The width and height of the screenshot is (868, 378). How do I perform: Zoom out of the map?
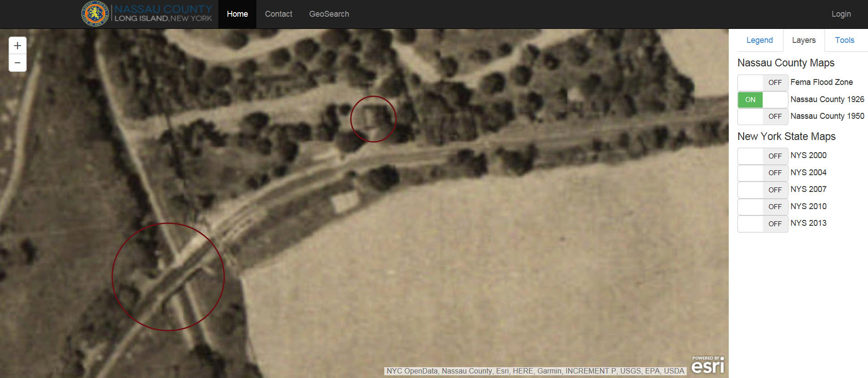[18, 63]
